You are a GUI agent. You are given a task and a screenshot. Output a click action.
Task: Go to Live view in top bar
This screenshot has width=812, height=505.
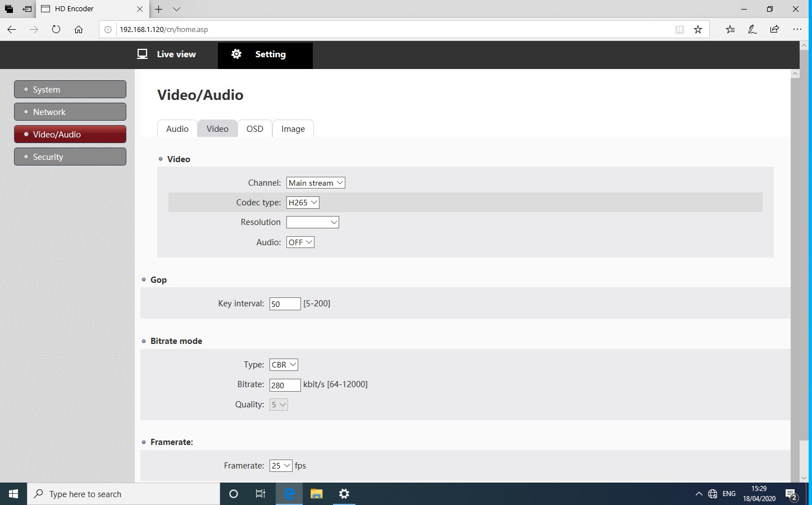point(167,54)
